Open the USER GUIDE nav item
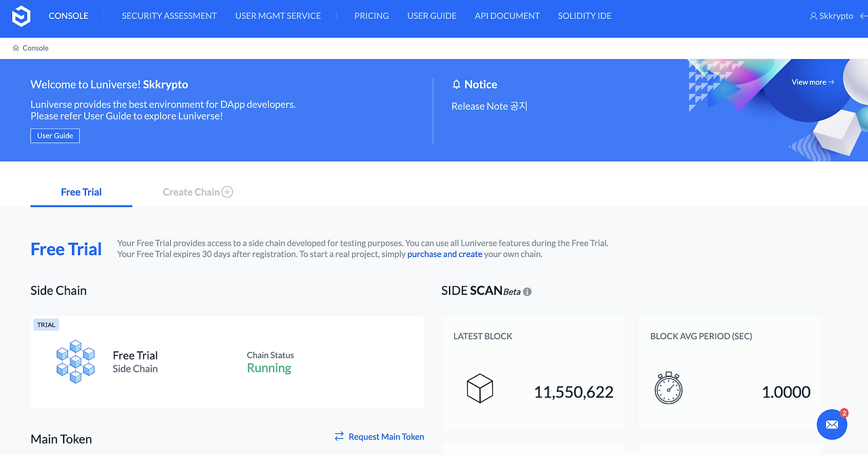 click(x=432, y=16)
